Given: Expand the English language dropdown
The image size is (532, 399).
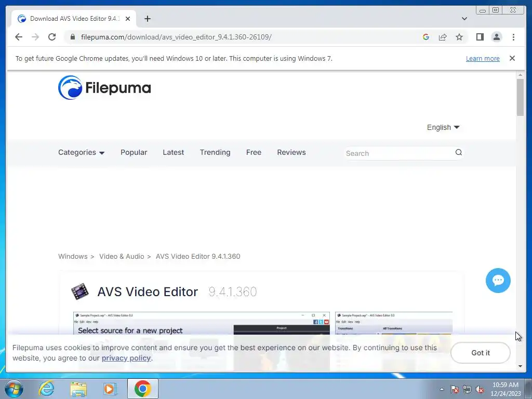Looking at the screenshot, I should [x=443, y=127].
